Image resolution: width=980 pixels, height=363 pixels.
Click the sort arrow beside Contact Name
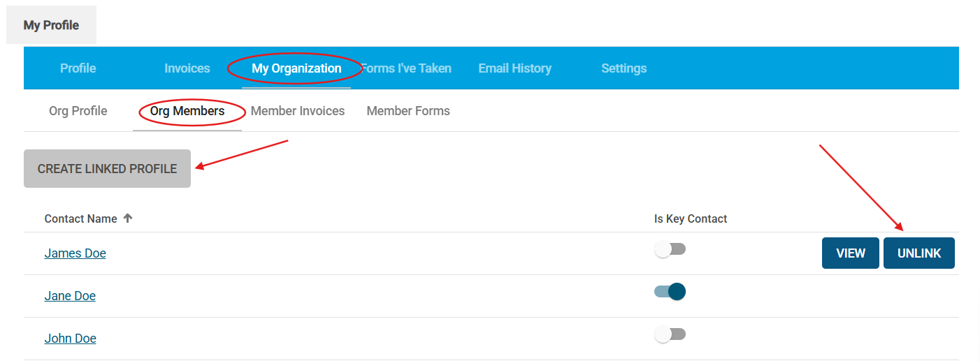pyautogui.click(x=127, y=218)
